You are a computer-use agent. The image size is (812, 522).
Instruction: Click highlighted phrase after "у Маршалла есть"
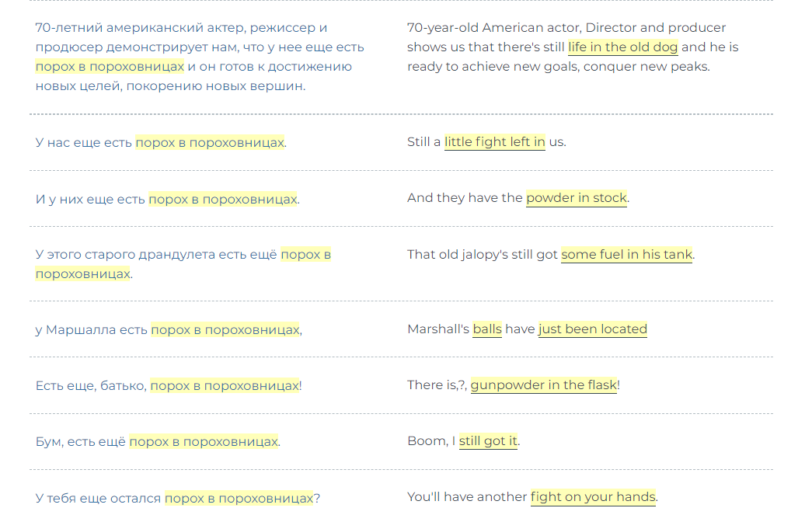click(x=225, y=330)
